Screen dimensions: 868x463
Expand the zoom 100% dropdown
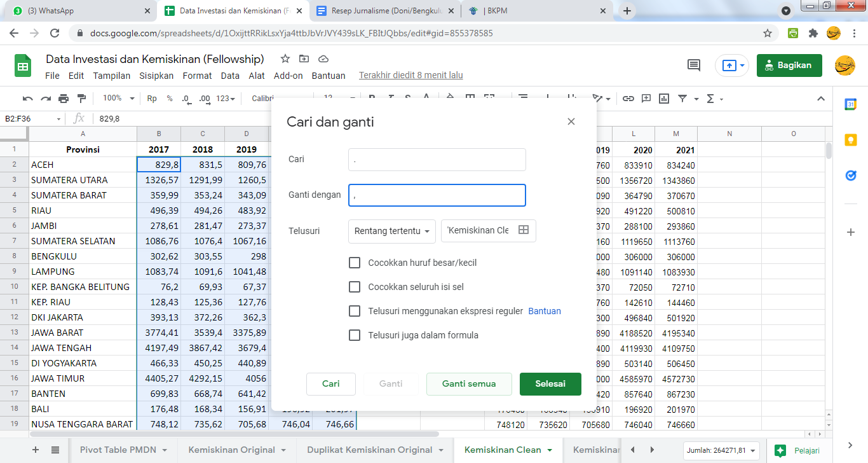click(x=119, y=99)
